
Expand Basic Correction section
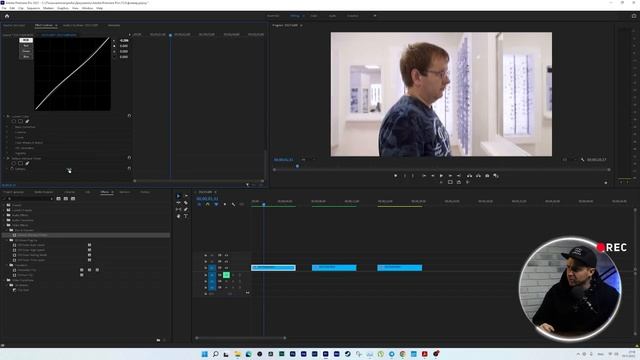pyautogui.click(x=7, y=127)
